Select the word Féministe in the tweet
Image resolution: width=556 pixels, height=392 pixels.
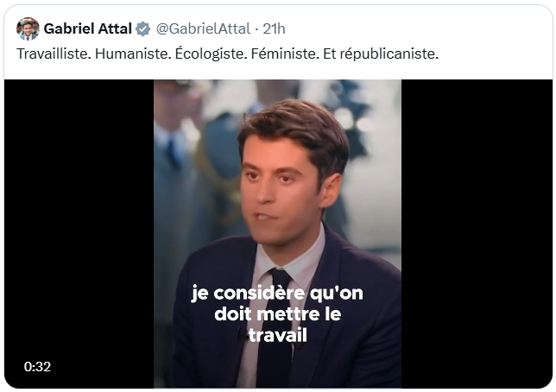click(x=285, y=54)
